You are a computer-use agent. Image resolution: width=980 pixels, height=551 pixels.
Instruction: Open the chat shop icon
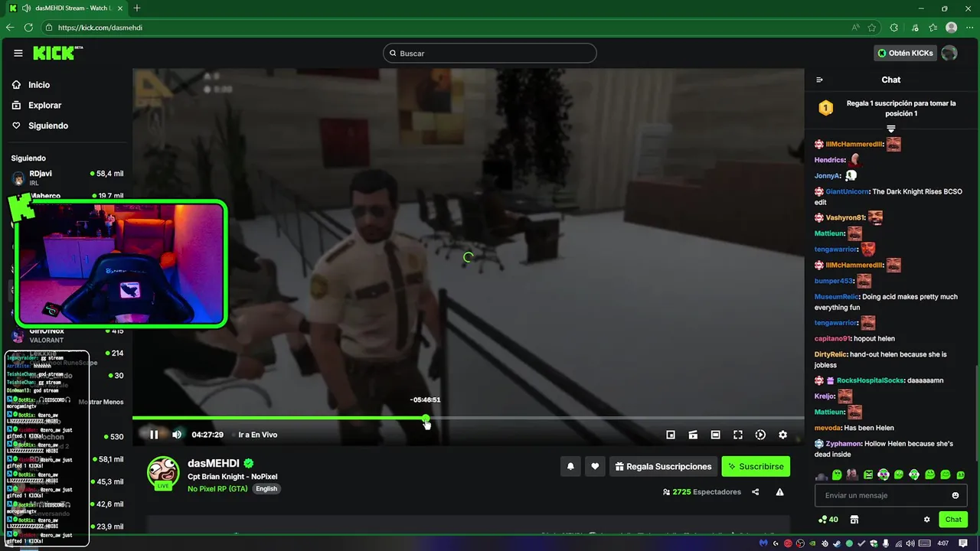[x=854, y=520]
